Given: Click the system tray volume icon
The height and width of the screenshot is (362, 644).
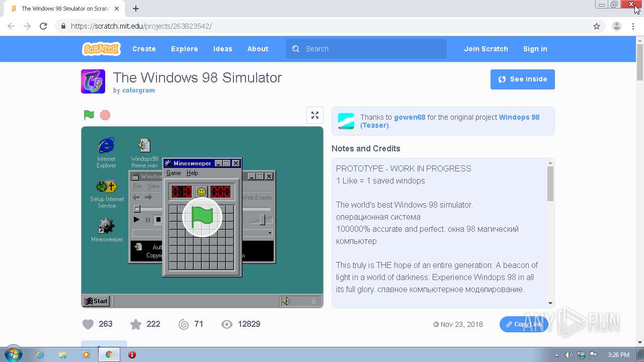Looking at the screenshot, I should pos(569,355).
